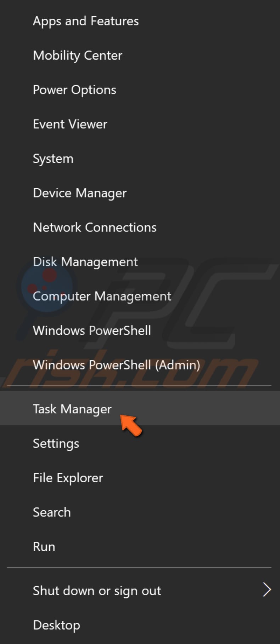The image size is (280, 644).
Task: Open Task Manager from the menu
Action: coord(72,409)
